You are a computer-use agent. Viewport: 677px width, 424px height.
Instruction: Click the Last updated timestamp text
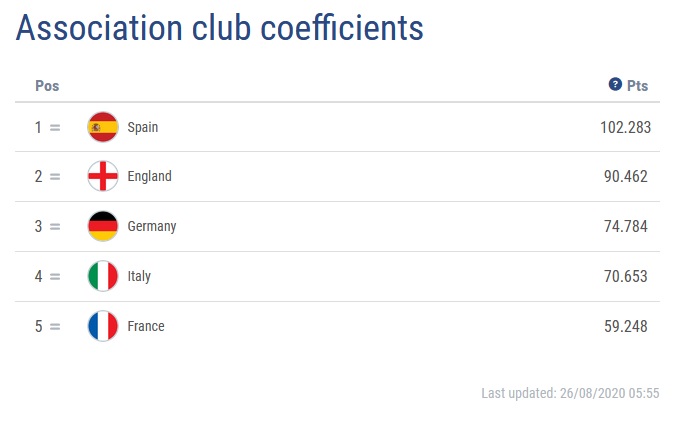570,393
